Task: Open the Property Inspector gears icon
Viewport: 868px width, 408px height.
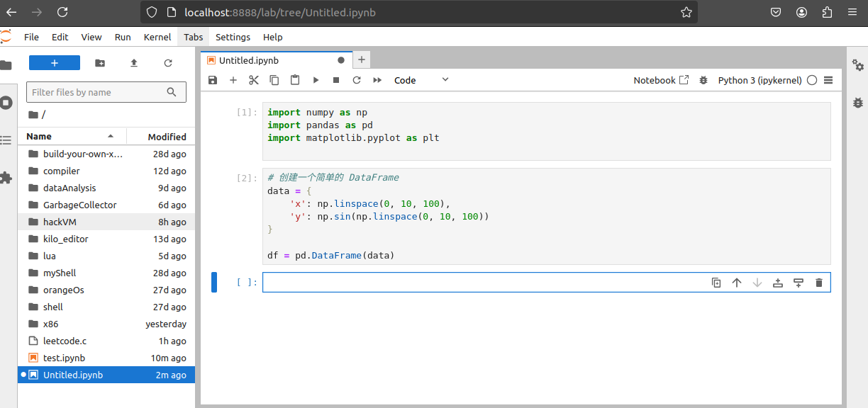Action: 858,65
